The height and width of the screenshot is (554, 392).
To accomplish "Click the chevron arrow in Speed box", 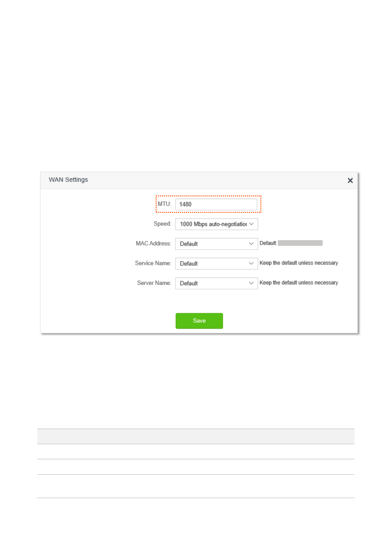I will [x=251, y=224].
